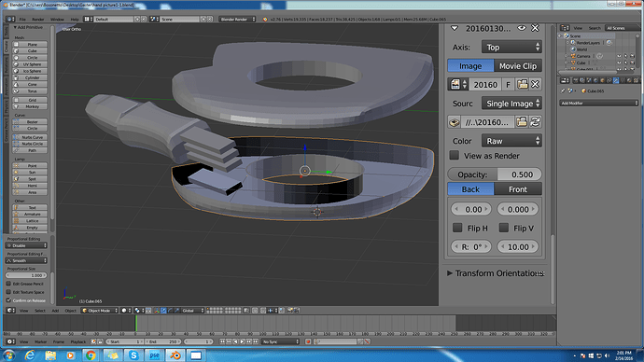Enable the View as Render checkbox
The height and width of the screenshot is (362, 644).
coord(455,155)
